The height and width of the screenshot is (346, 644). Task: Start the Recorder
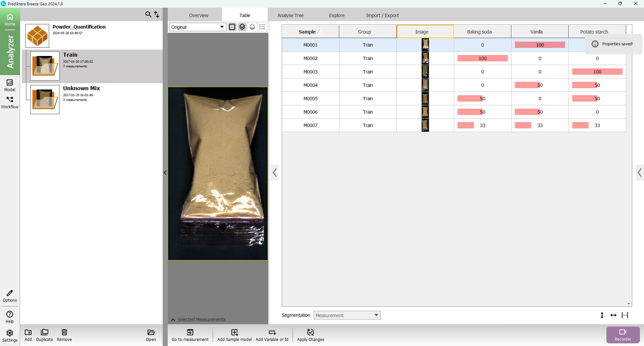(x=623, y=335)
